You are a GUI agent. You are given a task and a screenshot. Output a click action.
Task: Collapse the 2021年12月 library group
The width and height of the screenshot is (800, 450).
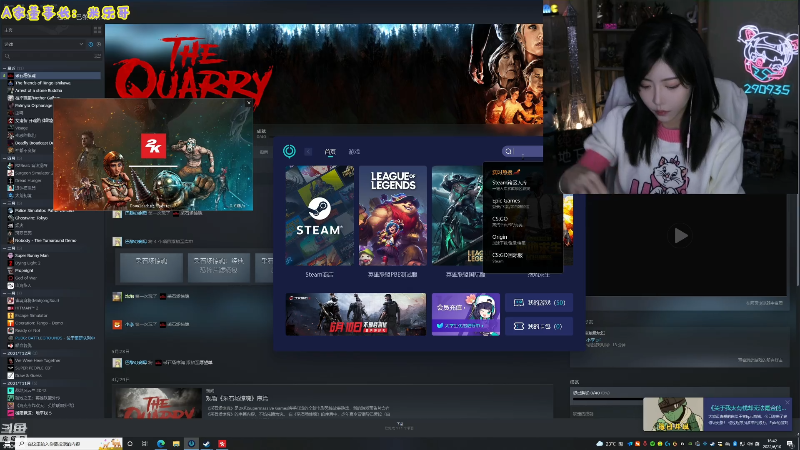coord(5,353)
